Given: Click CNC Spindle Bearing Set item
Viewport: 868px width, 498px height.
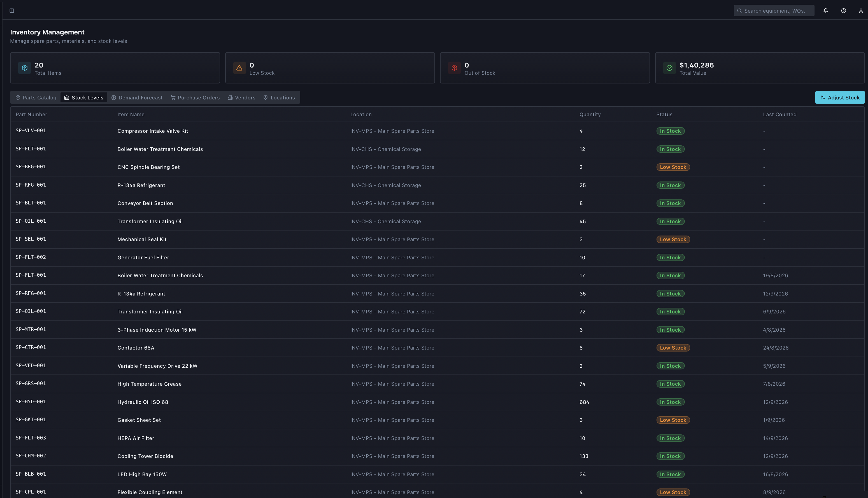Looking at the screenshot, I should [148, 167].
